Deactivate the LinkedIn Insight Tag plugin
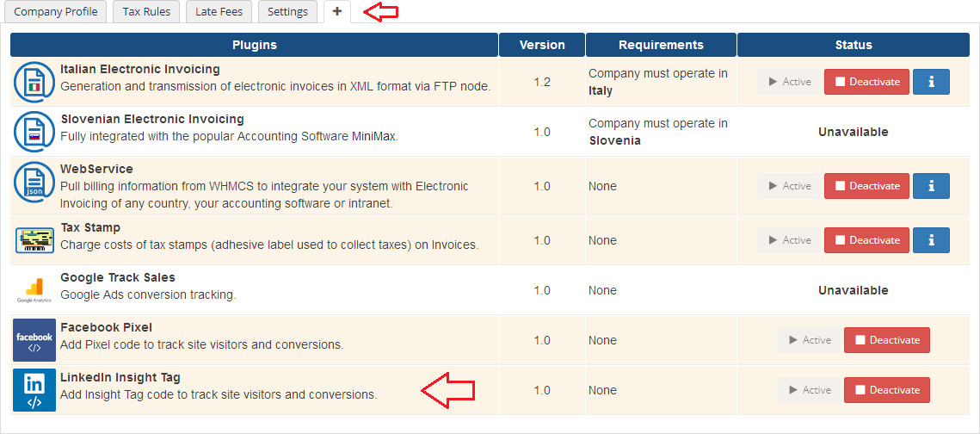The width and height of the screenshot is (980, 434). tap(887, 390)
